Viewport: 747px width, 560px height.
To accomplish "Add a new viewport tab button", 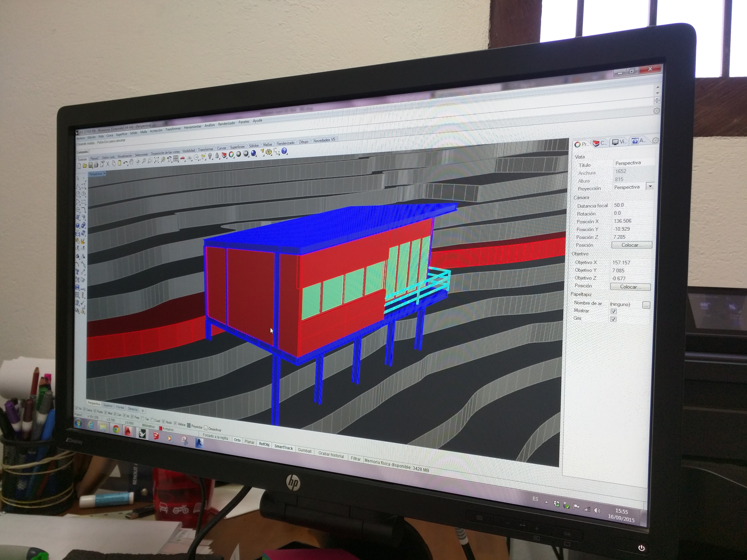I will point(143,410).
